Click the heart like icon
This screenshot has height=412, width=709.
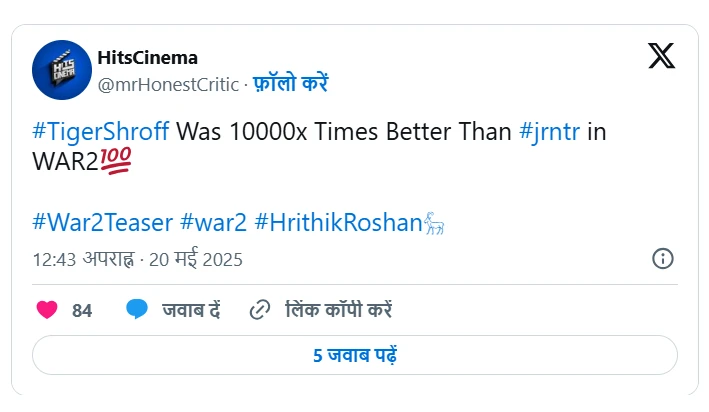click(47, 310)
